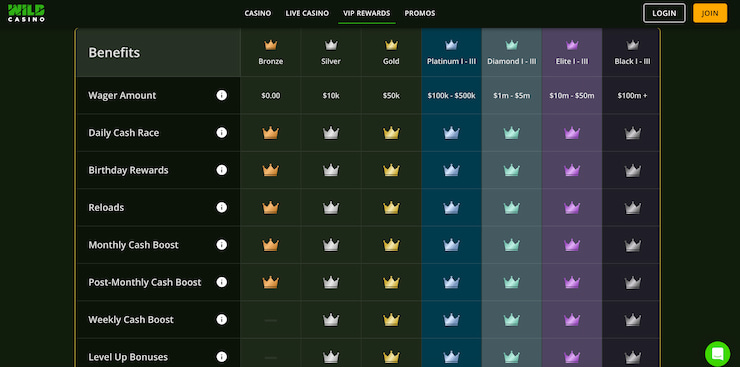Click the Benefits table heading

[114, 52]
